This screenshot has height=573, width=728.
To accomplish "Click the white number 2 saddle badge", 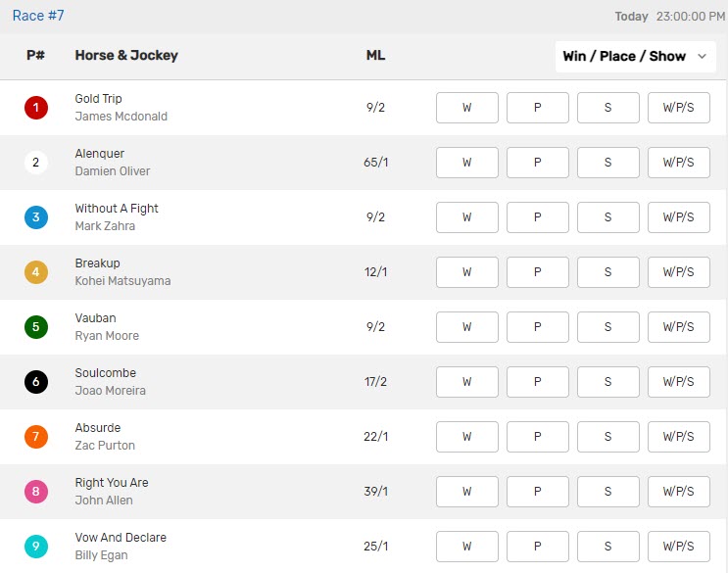I will 35,163.
